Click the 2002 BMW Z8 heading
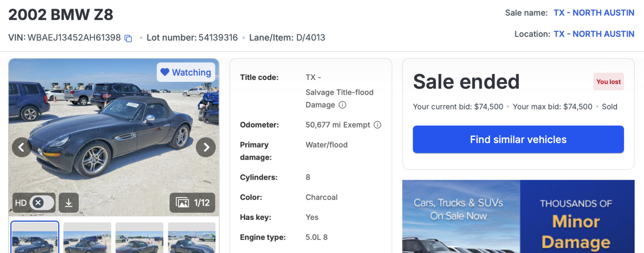Viewport: 644px width, 253px height. coord(61,15)
